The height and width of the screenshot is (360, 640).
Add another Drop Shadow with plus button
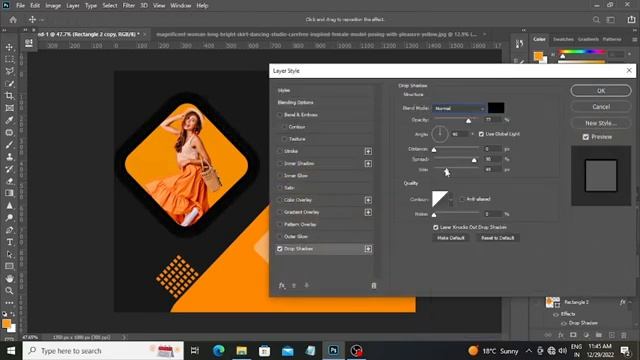[368, 249]
